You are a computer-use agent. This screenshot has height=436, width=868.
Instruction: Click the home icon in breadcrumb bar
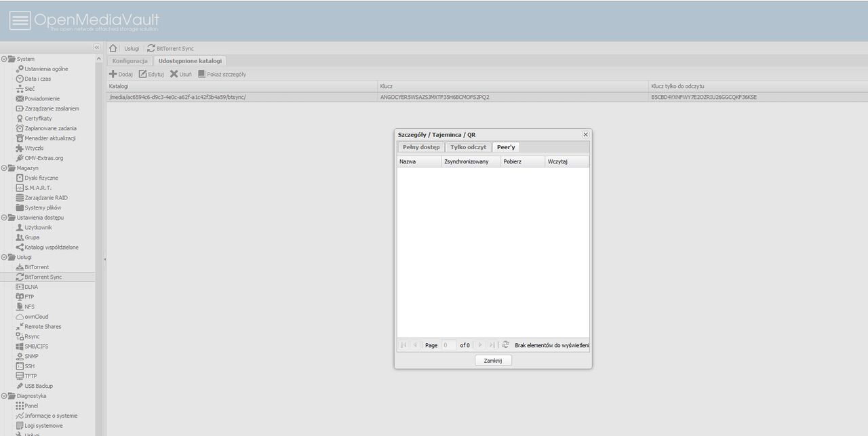[113, 48]
